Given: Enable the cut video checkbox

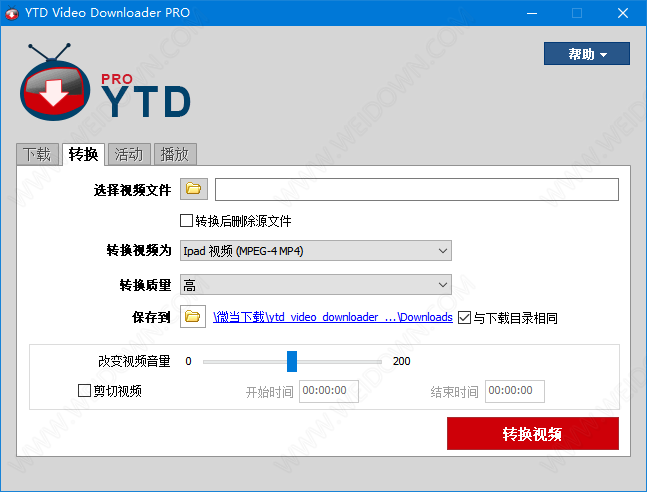Looking at the screenshot, I should (85, 391).
